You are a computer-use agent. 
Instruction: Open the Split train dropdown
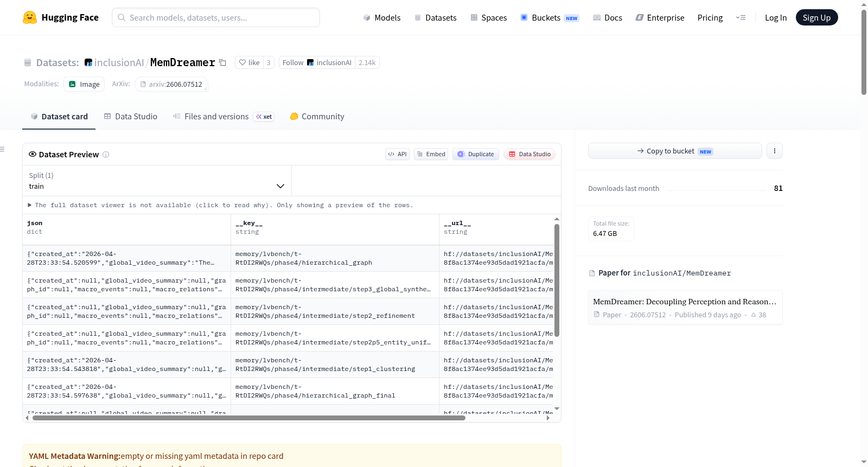pos(157,181)
